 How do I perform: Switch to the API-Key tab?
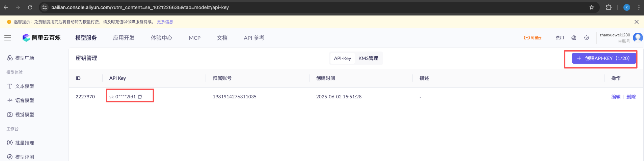(342, 58)
